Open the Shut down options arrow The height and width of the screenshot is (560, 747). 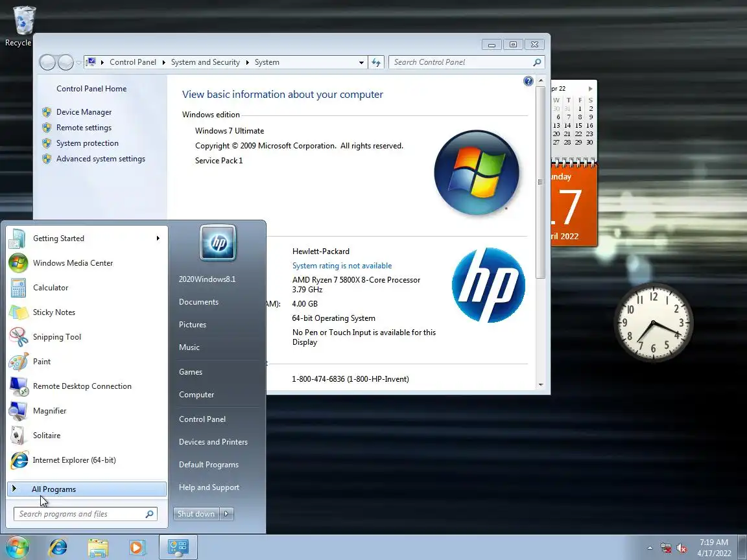(227, 514)
